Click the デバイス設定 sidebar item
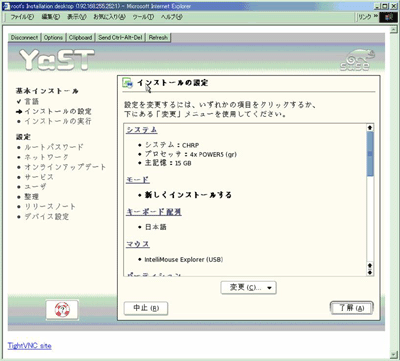Image resolution: width=400 pixels, height=361 pixels. coord(47,217)
